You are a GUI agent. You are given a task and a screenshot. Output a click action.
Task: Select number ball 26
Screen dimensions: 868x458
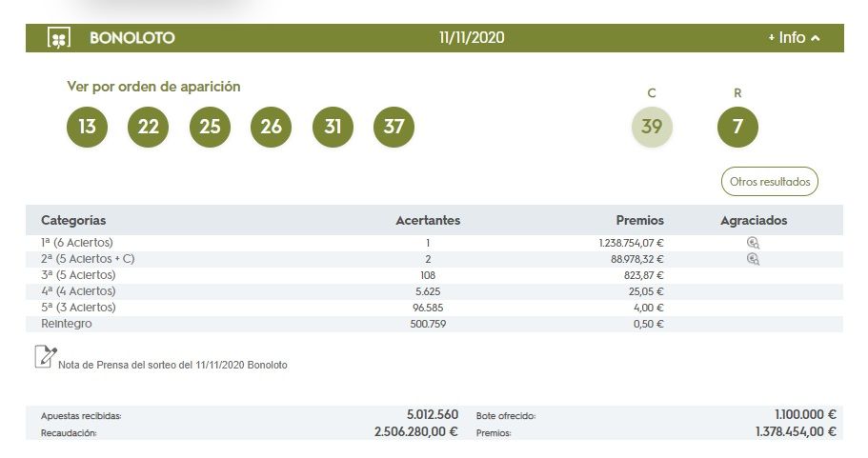click(x=272, y=127)
